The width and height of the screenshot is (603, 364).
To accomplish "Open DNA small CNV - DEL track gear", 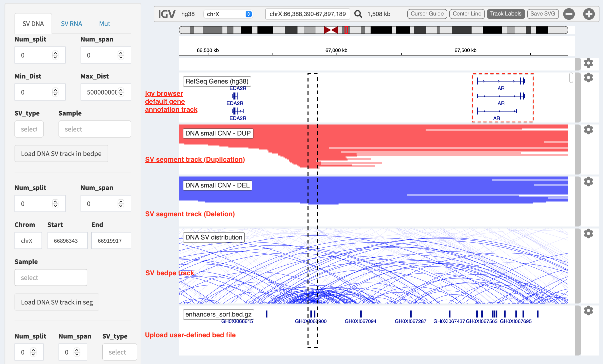I will (x=588, y=181).
